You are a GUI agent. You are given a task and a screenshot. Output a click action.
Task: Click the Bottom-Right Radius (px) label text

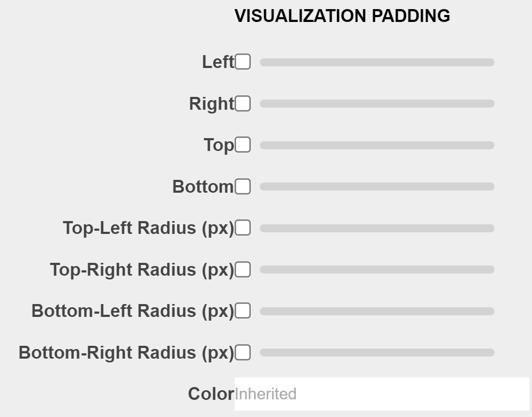click(x=126, y=353)
